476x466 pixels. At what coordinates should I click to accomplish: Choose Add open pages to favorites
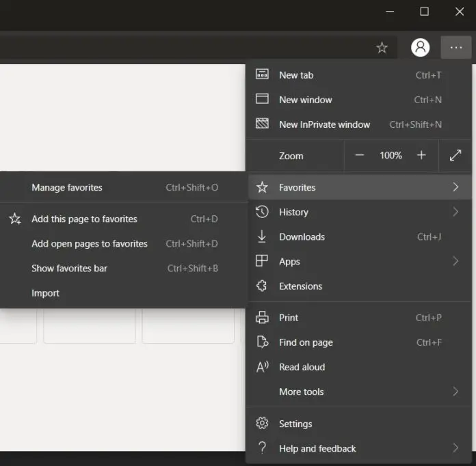pos(124,244)
